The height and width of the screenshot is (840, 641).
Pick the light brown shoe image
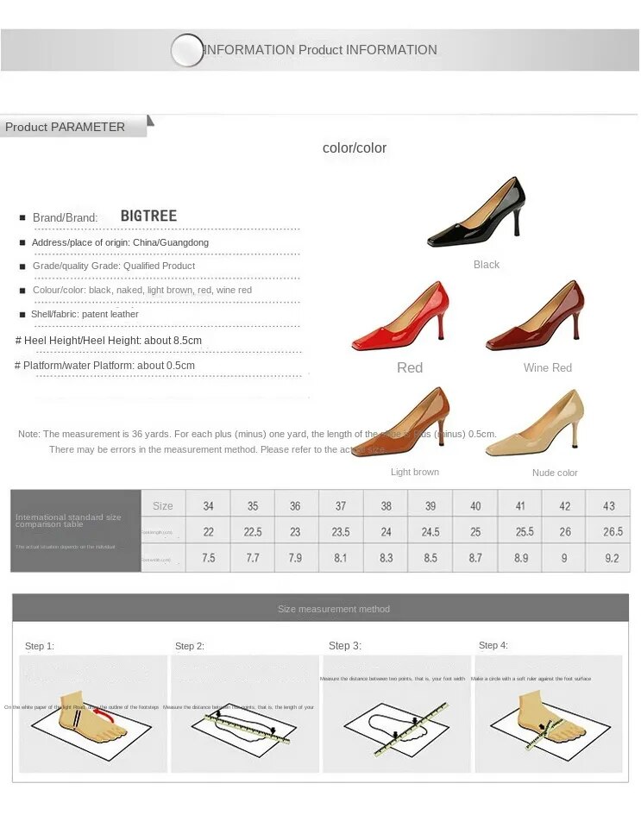click(x=400, y=421)
